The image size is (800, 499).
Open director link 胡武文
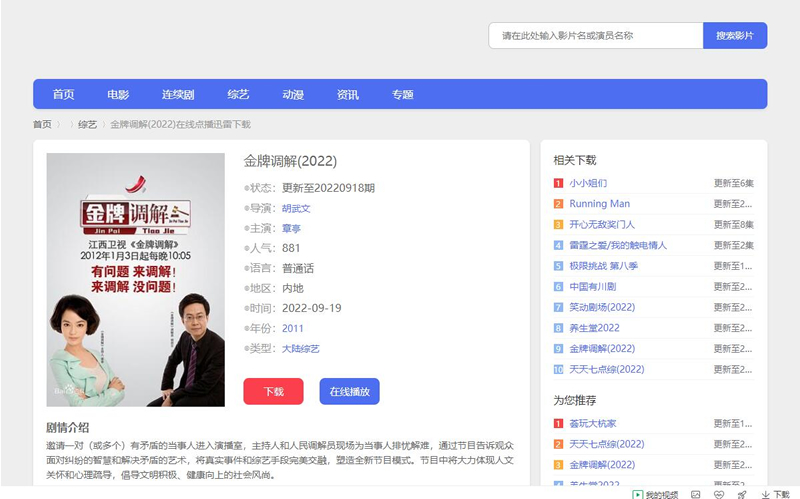(x=296, y=208)
